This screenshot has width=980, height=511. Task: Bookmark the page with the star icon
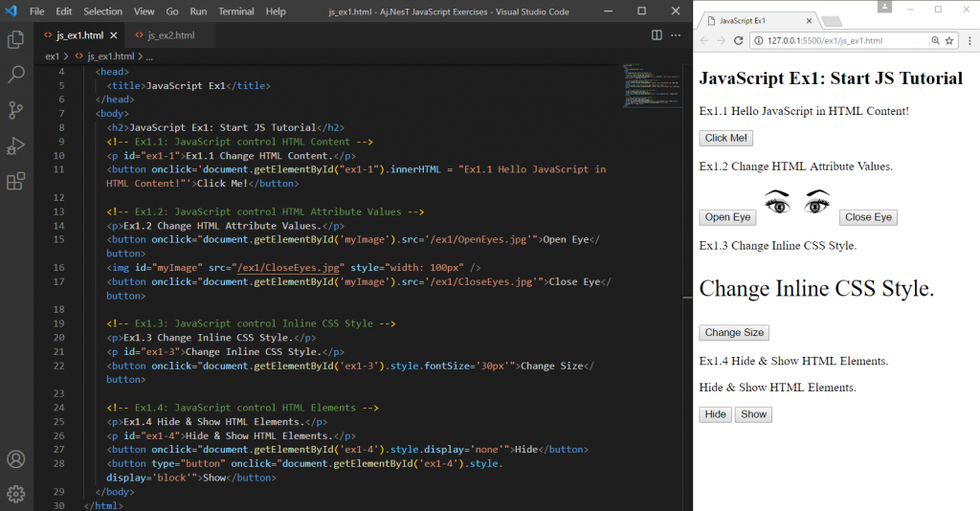click(950, 41)
